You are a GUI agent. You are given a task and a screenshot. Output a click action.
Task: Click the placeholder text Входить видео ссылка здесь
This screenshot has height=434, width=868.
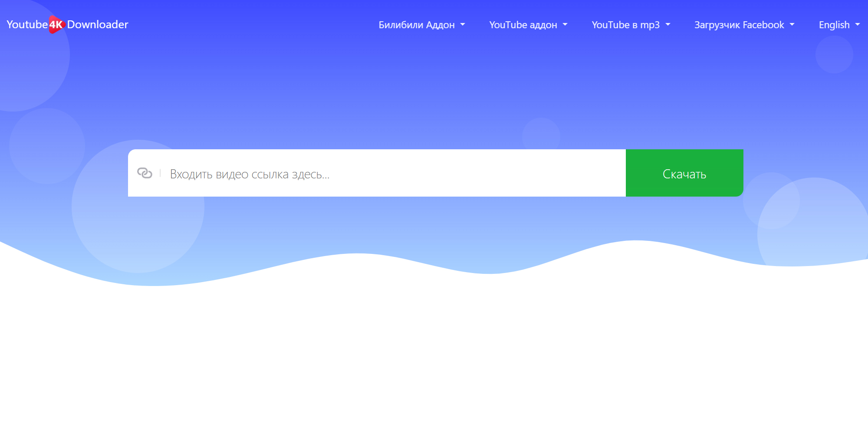click(x=250, y=174)
